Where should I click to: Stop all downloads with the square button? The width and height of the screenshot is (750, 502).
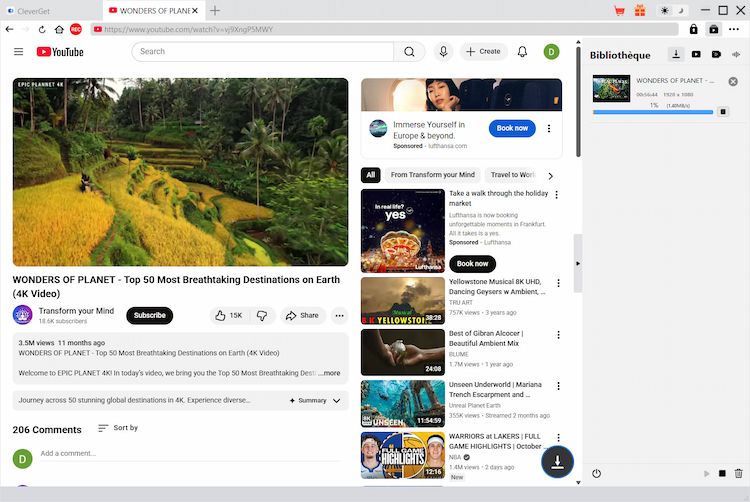coord(723,473)
